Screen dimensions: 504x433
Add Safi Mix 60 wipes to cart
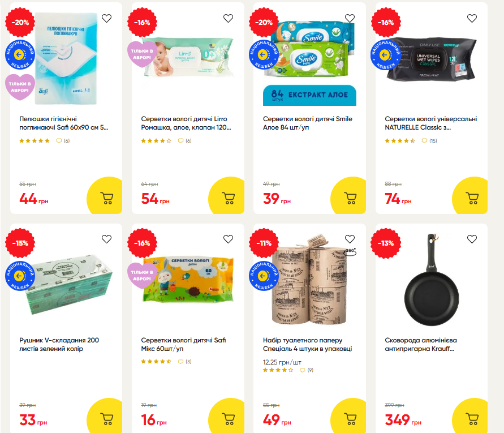point(228,417)
